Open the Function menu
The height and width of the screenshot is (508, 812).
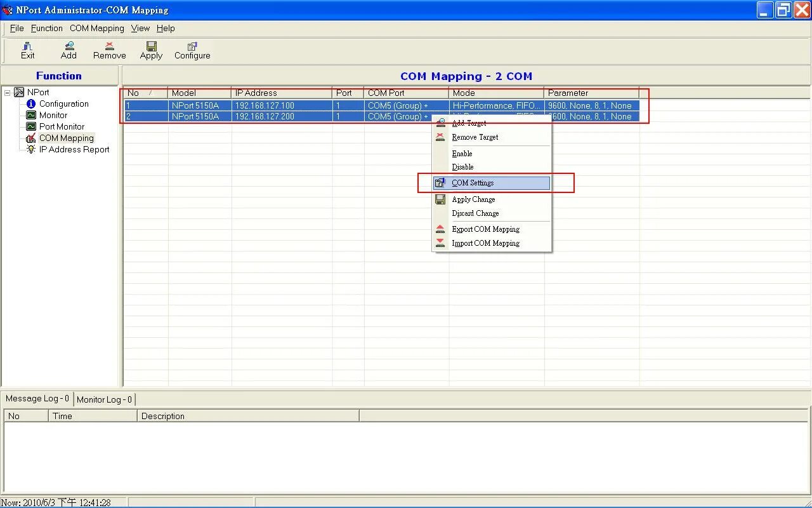[47, 28]
